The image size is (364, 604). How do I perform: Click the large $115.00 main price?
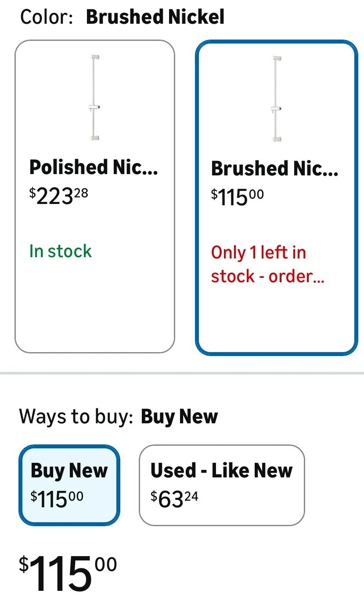[68, 572]
